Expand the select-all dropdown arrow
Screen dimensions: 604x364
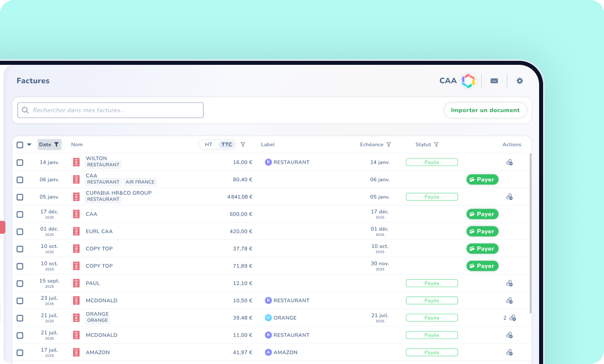coord(29,145)
